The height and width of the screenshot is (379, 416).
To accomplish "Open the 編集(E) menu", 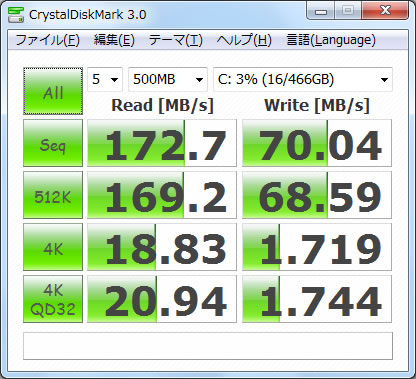I will pyautogui.click(x=114, y=40).
